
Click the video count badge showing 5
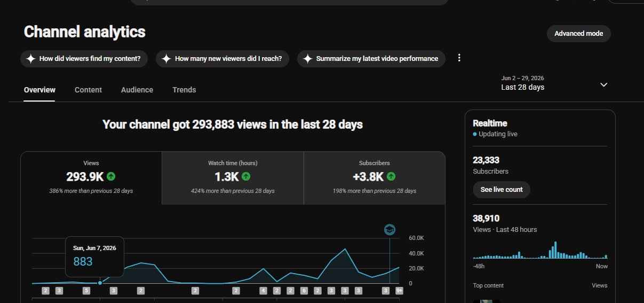coord(86,291)
